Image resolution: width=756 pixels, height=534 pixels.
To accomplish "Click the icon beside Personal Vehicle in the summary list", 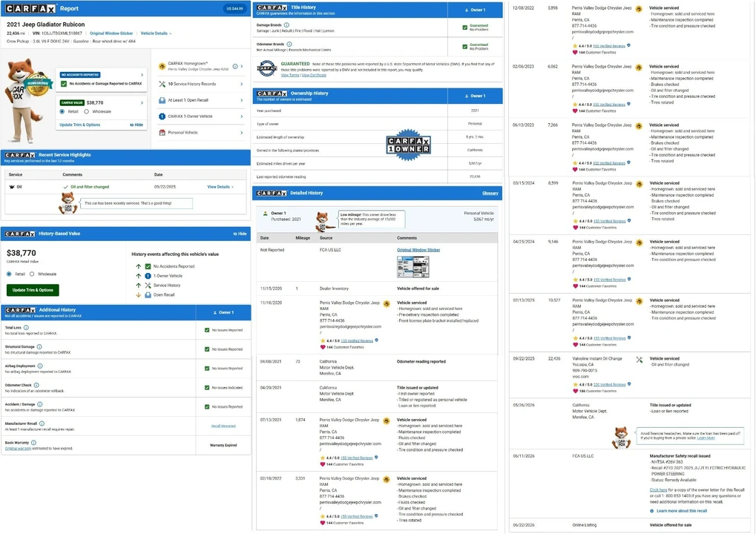I will pos(162,133).
